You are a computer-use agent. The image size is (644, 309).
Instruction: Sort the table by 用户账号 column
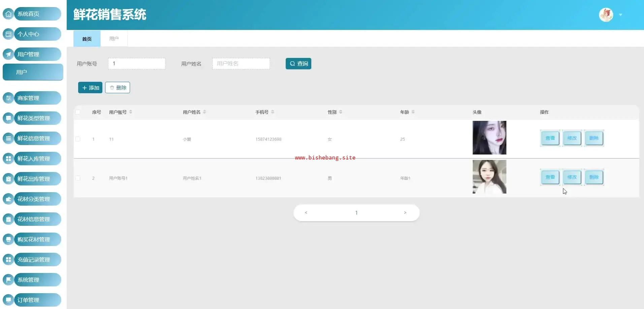(x=131, y=112)
